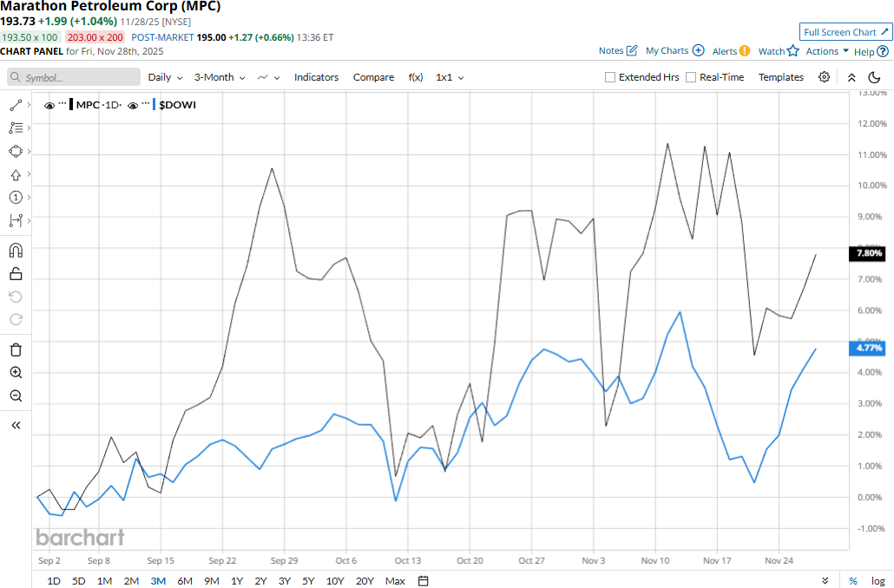The height and width of the screenshot is (588, 894).
Task: Select the 1D time range
Action: [x=54, y=580]
